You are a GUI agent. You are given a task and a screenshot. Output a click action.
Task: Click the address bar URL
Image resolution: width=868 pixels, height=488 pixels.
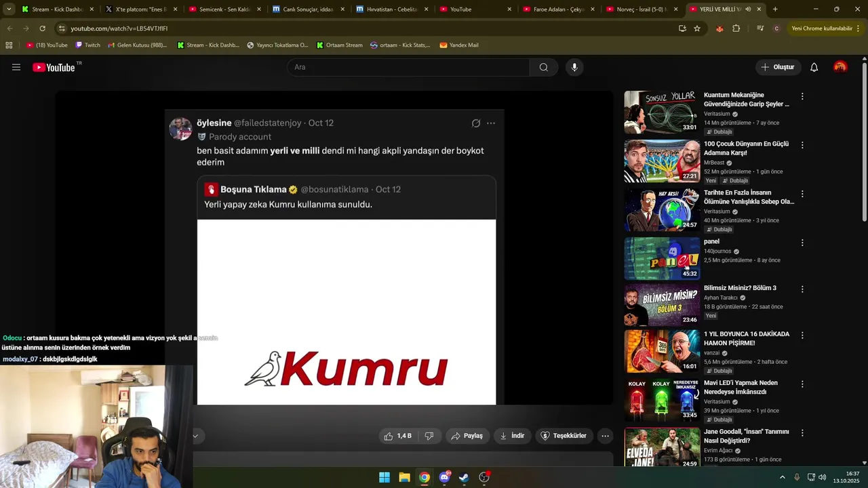pos(119,28)
